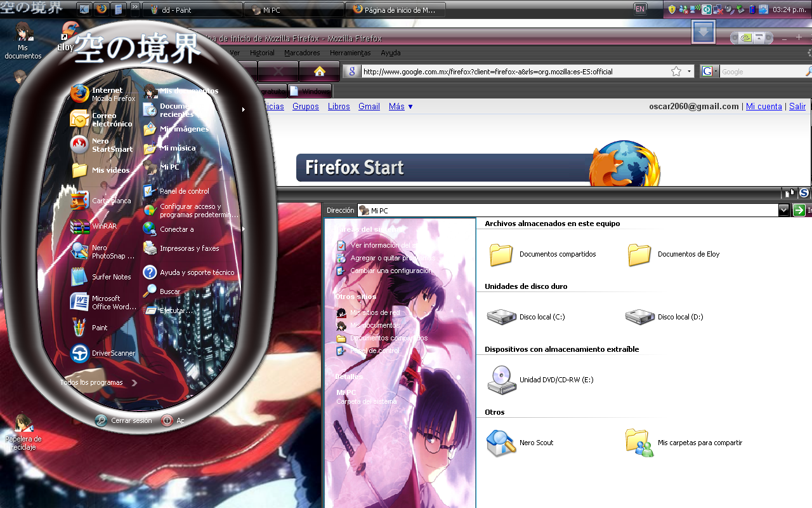
Task: Open the Documentos compartidos folder
Action: click(542, 254)
